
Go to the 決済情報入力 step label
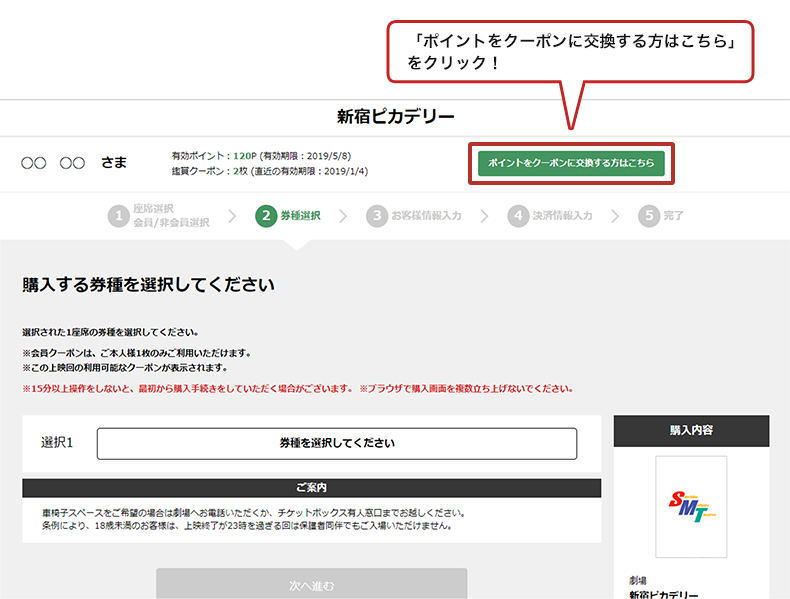pos(563,216)
